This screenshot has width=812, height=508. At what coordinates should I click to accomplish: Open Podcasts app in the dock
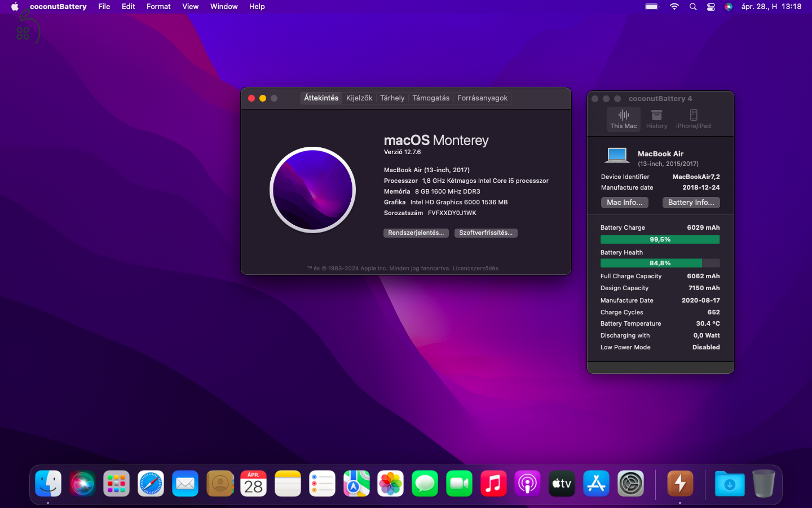click(528, 484)
